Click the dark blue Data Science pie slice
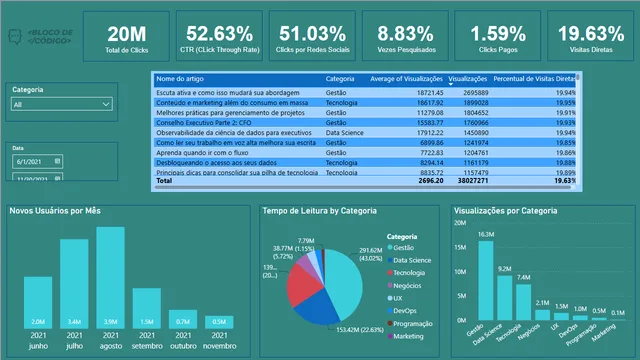Viewport: 640px width, 360px height. pyautogui.click(x=318, y=308)
